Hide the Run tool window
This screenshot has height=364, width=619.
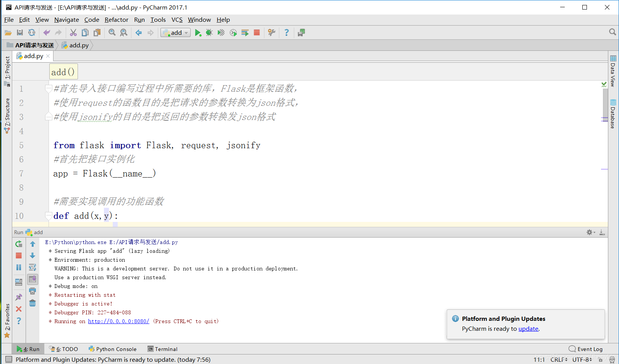602,232
